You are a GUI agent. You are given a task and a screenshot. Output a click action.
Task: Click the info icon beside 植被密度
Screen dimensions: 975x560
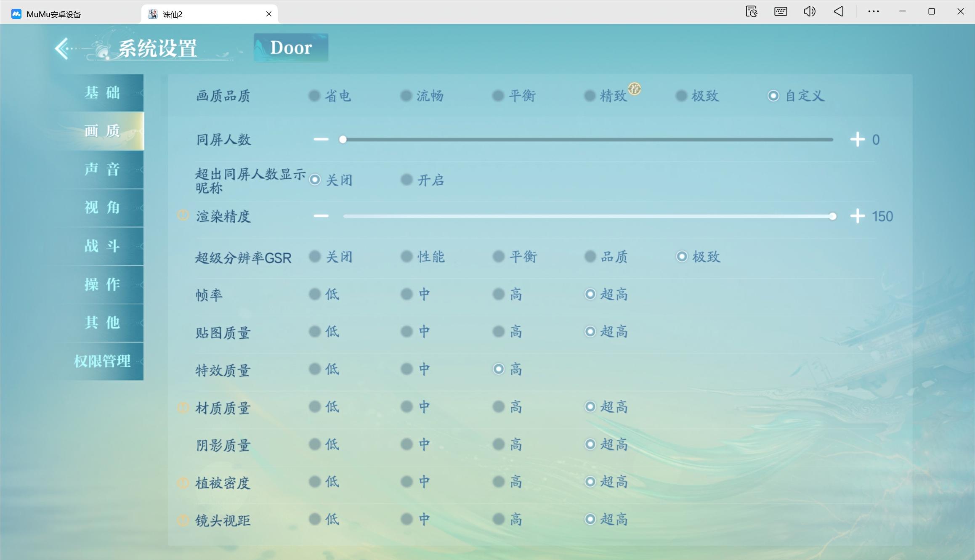(x=183, y=483)
